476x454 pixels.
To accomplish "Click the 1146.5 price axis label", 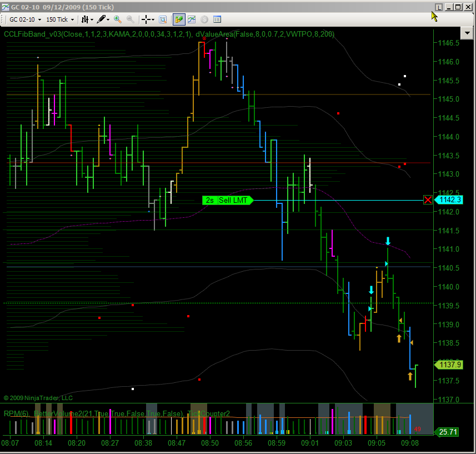I will pos(449,43).
